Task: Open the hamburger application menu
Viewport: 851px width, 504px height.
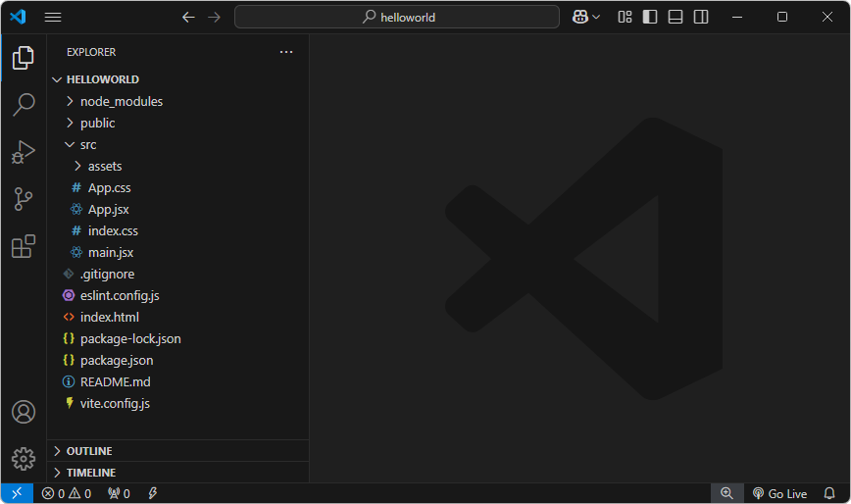Action: tap(53, 18)
